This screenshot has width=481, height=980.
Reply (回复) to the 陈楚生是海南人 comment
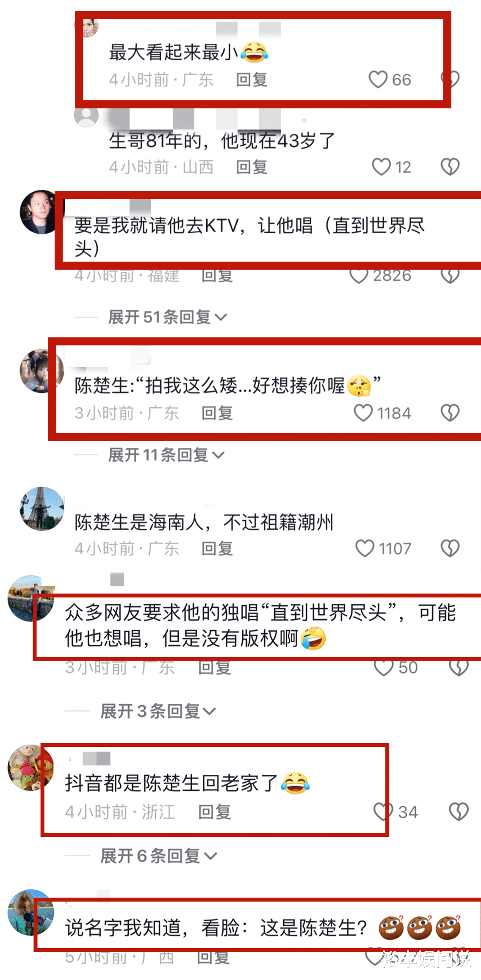click(x=217, y=549)
